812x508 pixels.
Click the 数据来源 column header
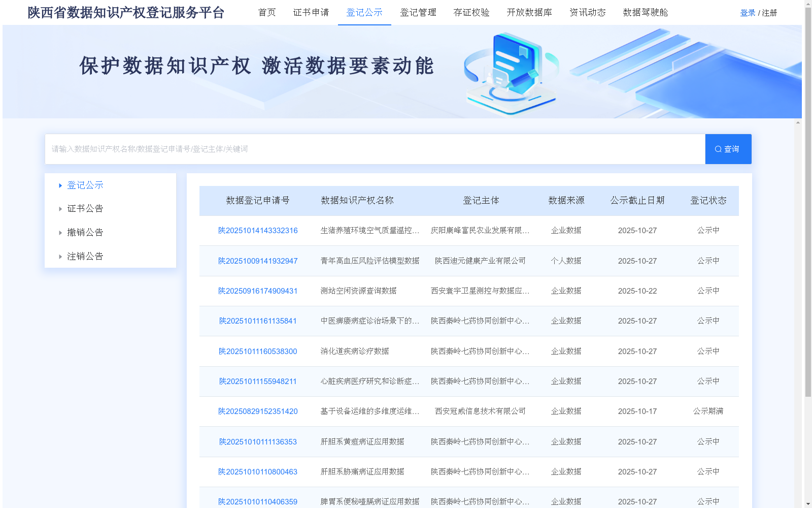pos(566,201)
